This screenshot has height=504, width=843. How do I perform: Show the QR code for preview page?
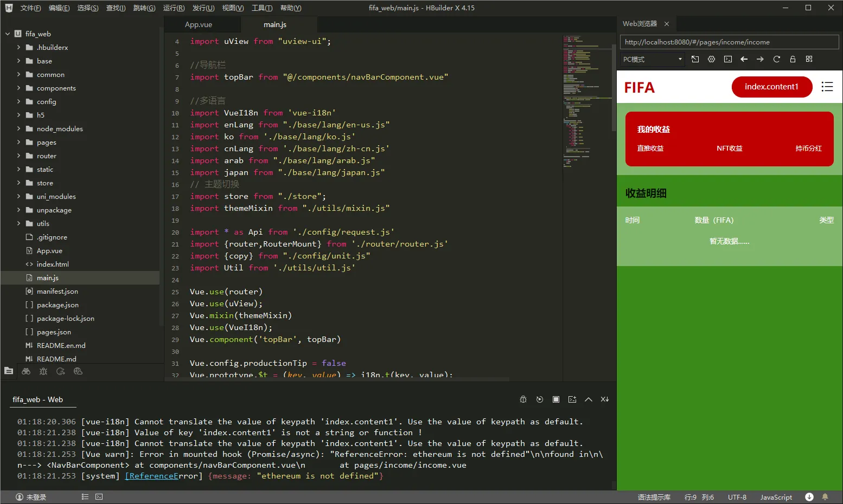click(809, 59)
